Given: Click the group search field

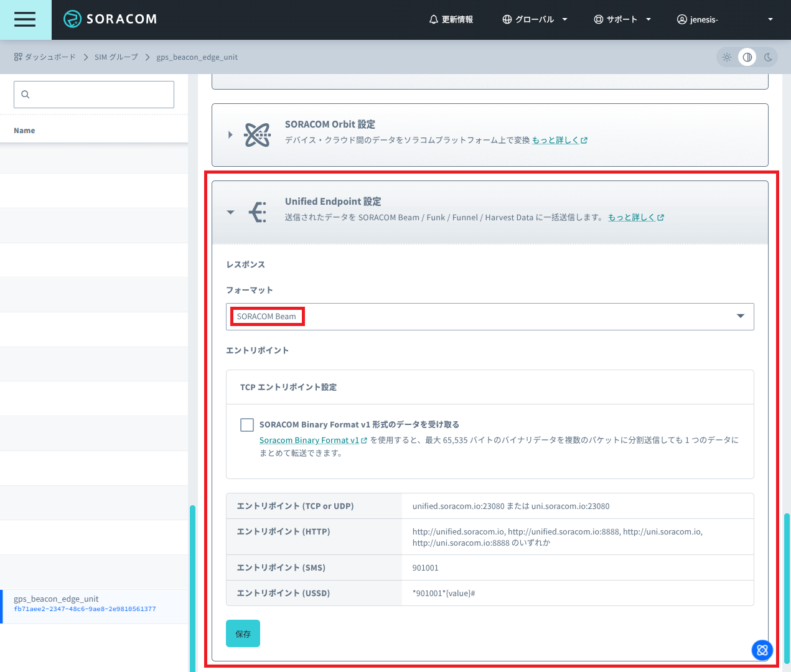Looking at the screenshot, I should click(x=94, y=95).
